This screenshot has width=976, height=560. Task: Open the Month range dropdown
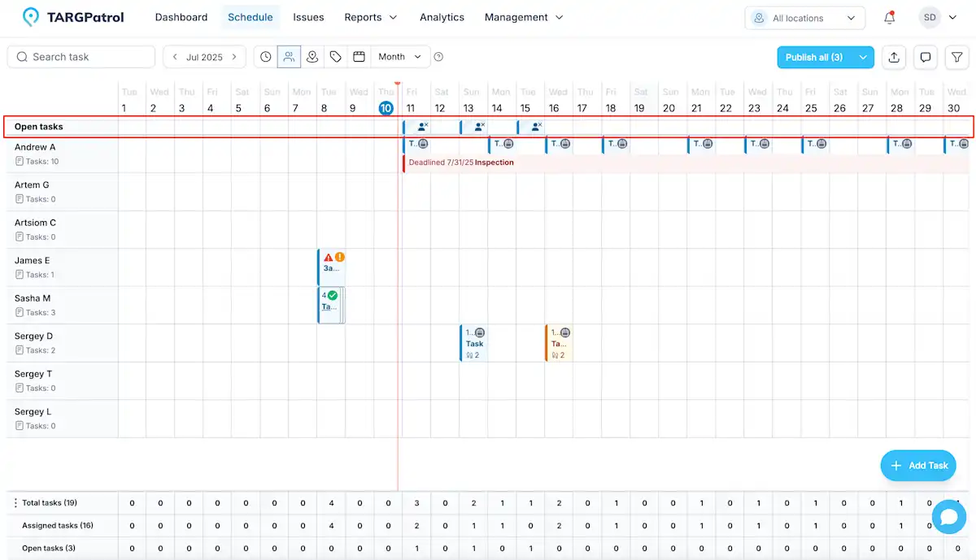tap(400, 57)
